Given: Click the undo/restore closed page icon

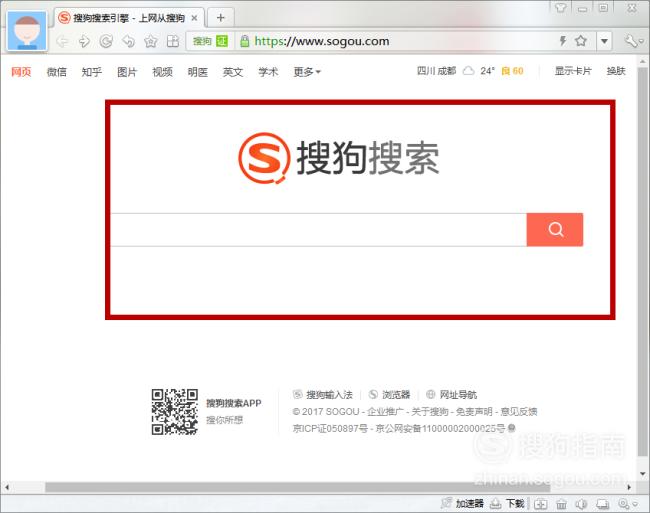Looking at the screenshot, I should coord(129,41).
